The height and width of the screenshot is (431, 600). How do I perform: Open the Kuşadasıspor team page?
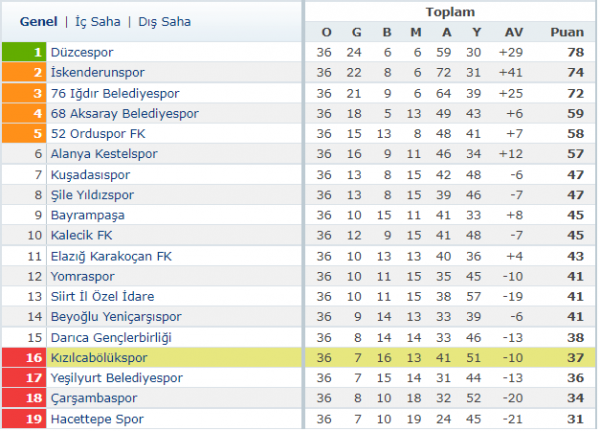(x=90, y=174)
